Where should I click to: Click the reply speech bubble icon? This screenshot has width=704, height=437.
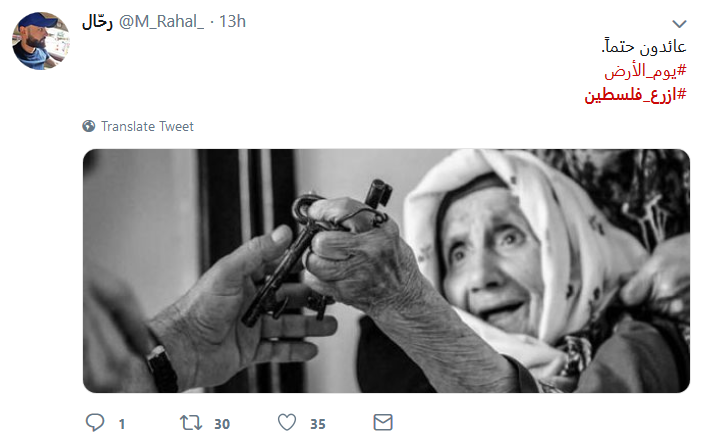point(95,422)
